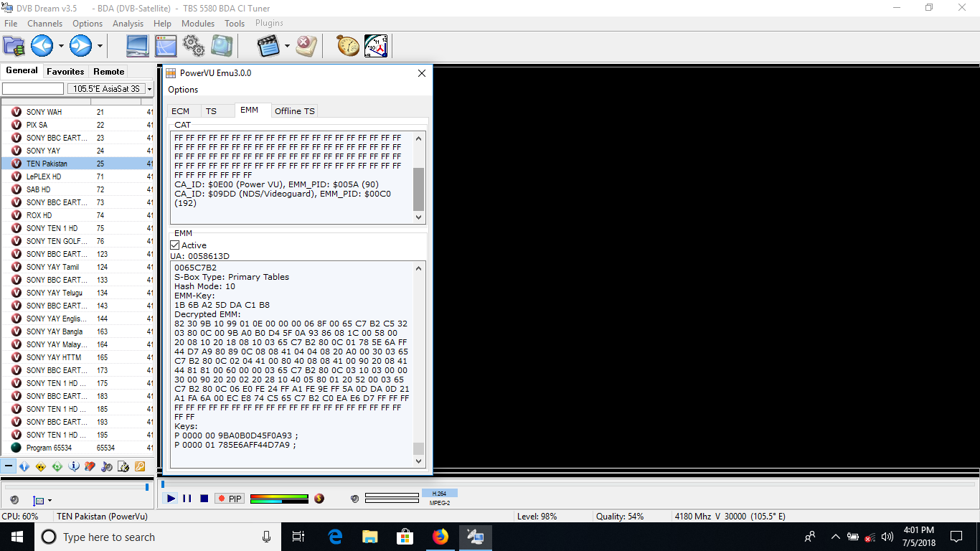This screenshot has width=980, height=551.
Task: Click the blue diamond filter icon
Action: 24,466
